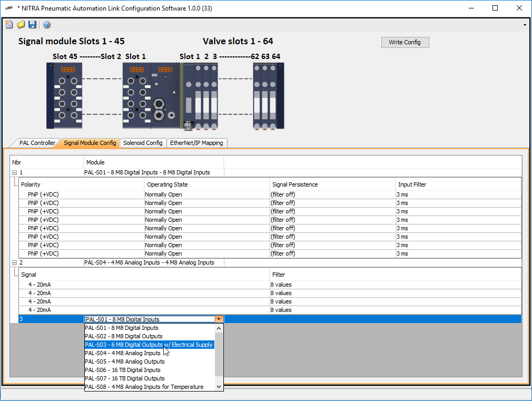Click the dropdown list scroll down arrow

click(x=219, y=387)
